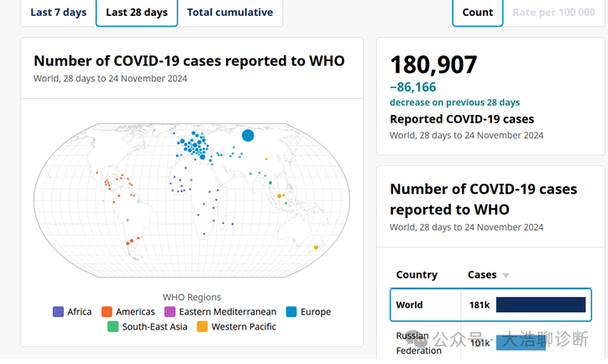Click the Cases column header label

[x=482, y=275]
